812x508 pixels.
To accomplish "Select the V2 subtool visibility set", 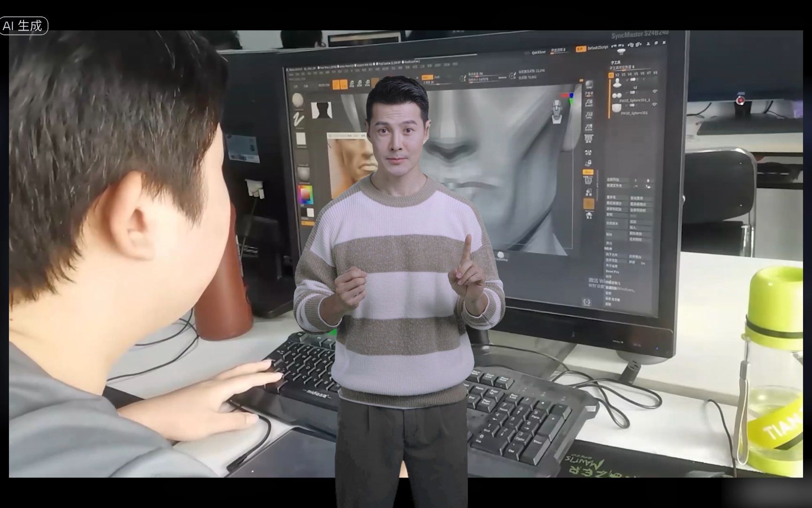I will (617, 75).
